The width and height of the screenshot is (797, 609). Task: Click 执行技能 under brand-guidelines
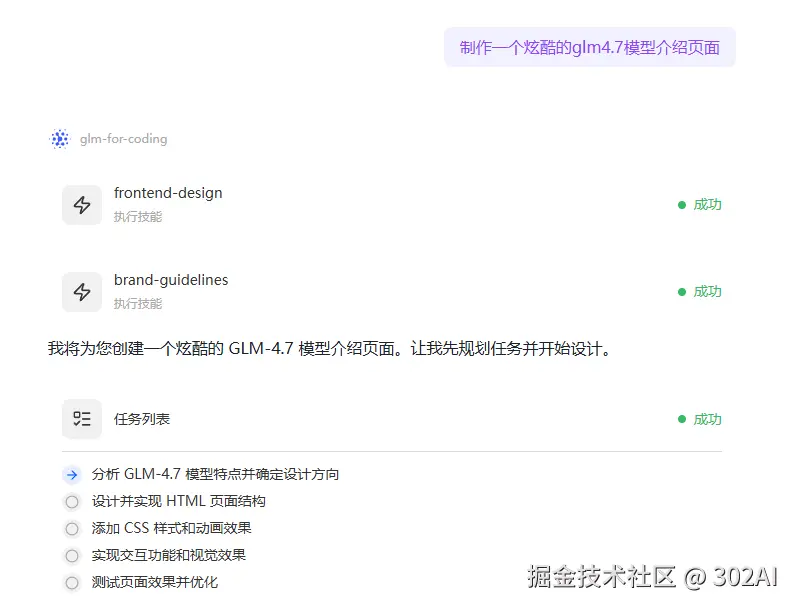pyautogui.click(x=138, y=304)
